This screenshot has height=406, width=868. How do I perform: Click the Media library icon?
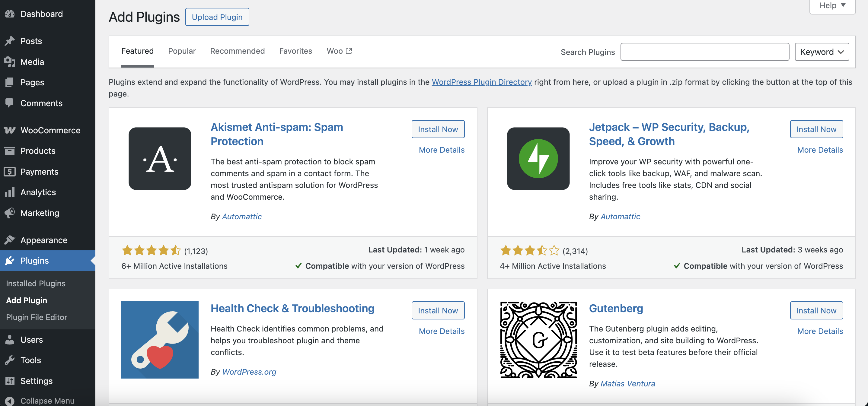[x=10, y=62]
